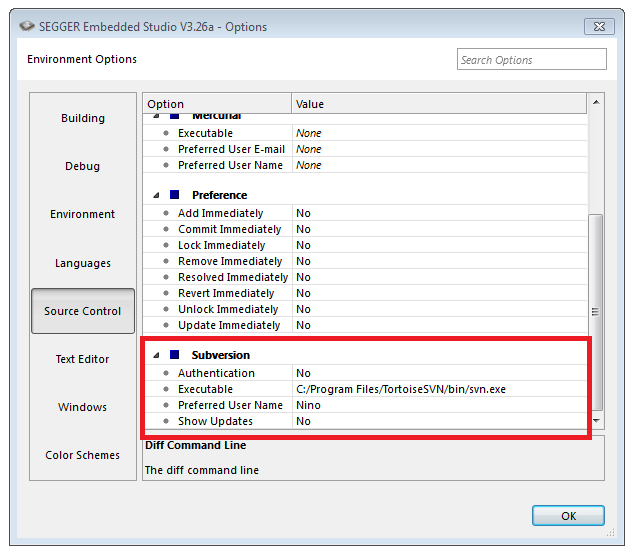The height and width of the screenshot is (554, 631).
Task: Open the Debug options category
Action: click(x=83, y=166)
